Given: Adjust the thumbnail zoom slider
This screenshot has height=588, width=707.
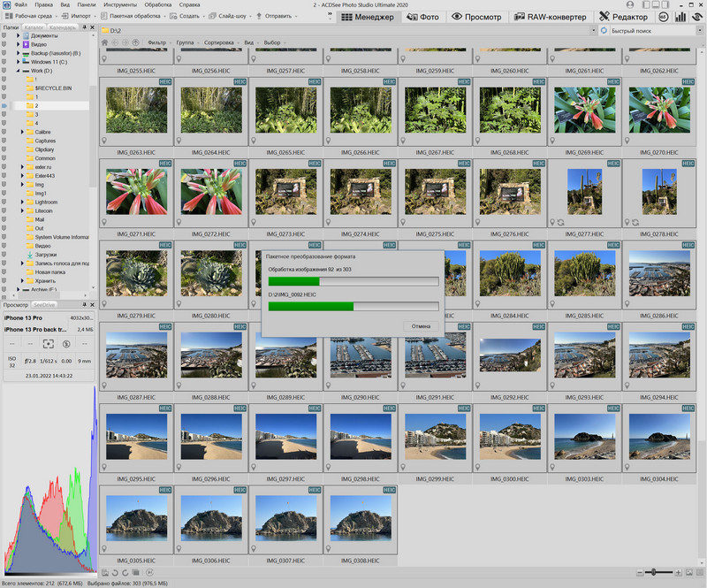Looking at the screenshot, I should click(x=655, y=573).
